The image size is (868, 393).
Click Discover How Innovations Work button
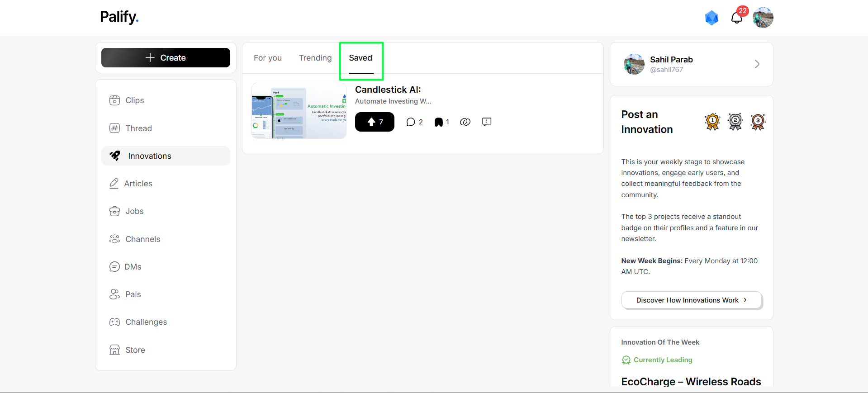(x=692, y=300)
